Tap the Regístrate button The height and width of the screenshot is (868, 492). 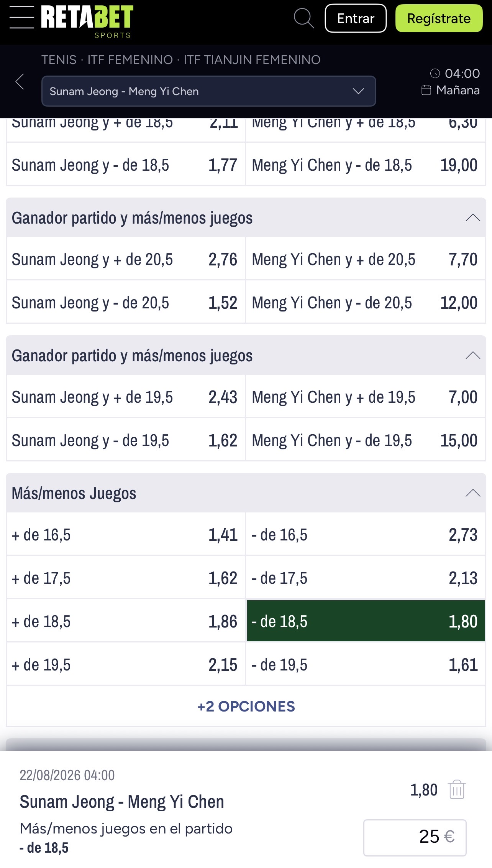pos(439,18)
